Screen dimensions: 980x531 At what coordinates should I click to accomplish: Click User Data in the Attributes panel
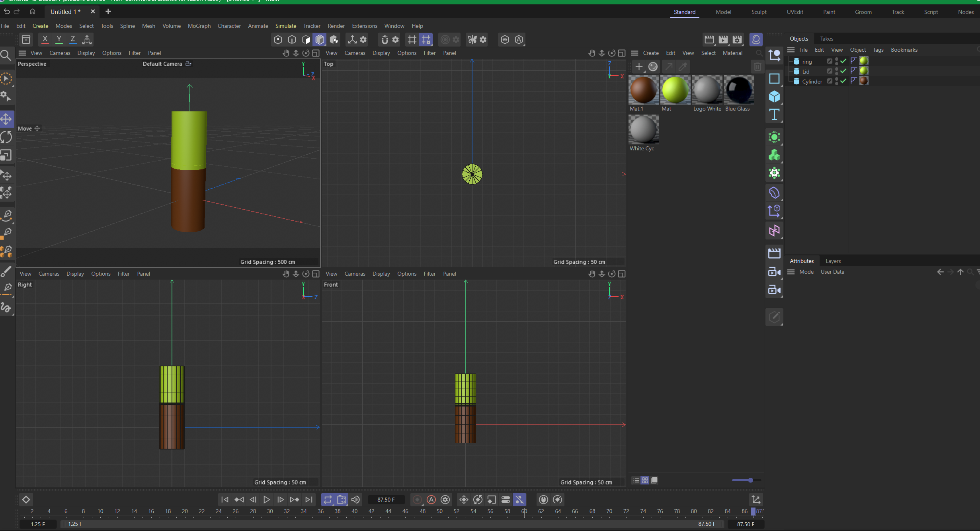point(832,272)
